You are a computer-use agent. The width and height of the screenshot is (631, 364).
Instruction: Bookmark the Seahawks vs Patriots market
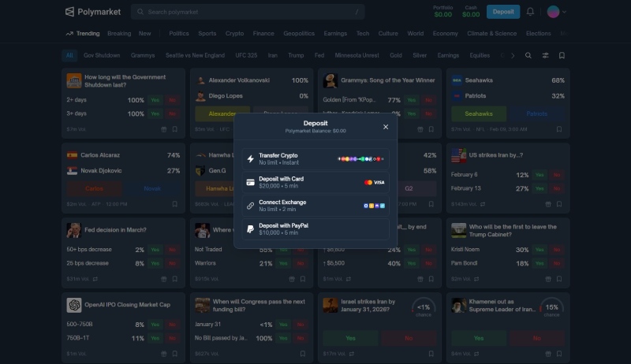point(560,129)
